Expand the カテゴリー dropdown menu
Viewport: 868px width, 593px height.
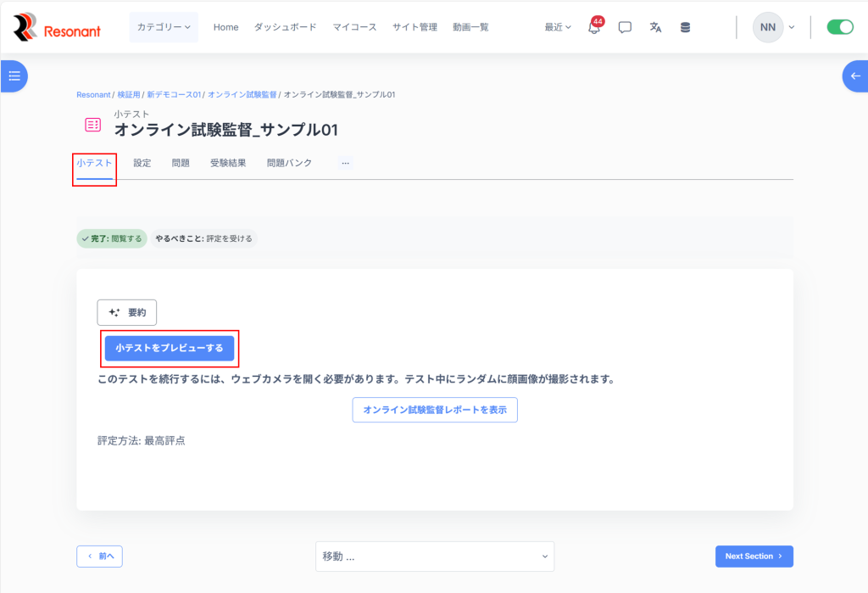pos(164,27)
